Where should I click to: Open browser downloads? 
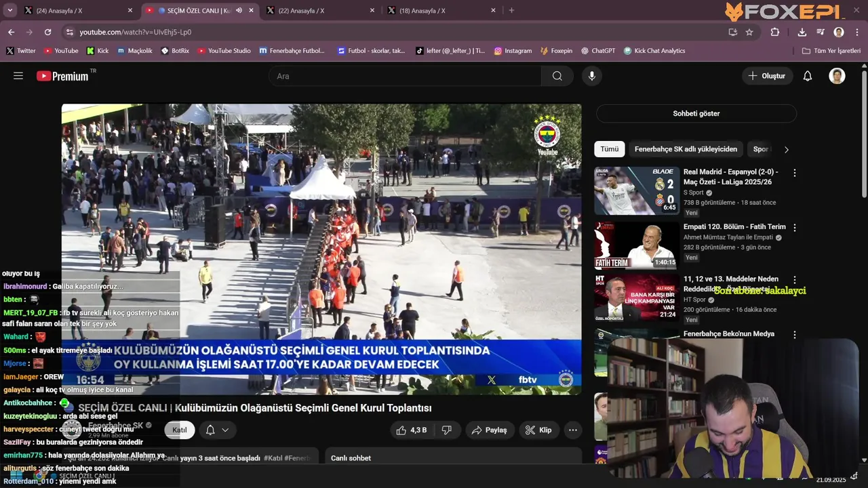coord(802,32)
